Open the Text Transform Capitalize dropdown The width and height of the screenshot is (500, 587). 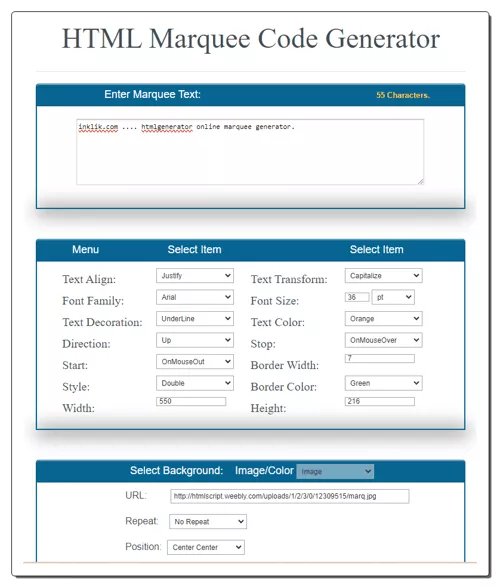384,276
